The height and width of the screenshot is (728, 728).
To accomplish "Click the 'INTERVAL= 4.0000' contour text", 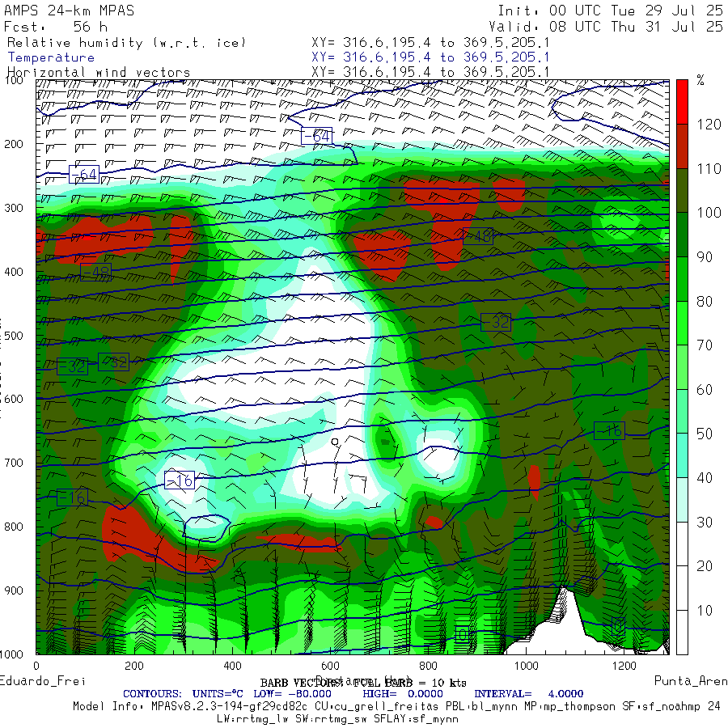I will pos(529,694).
